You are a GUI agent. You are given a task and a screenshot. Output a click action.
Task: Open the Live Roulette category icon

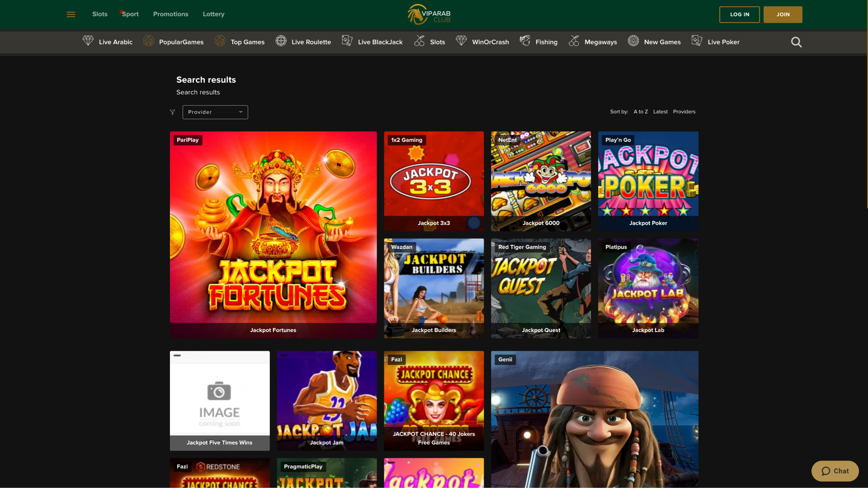coord(282,42)
